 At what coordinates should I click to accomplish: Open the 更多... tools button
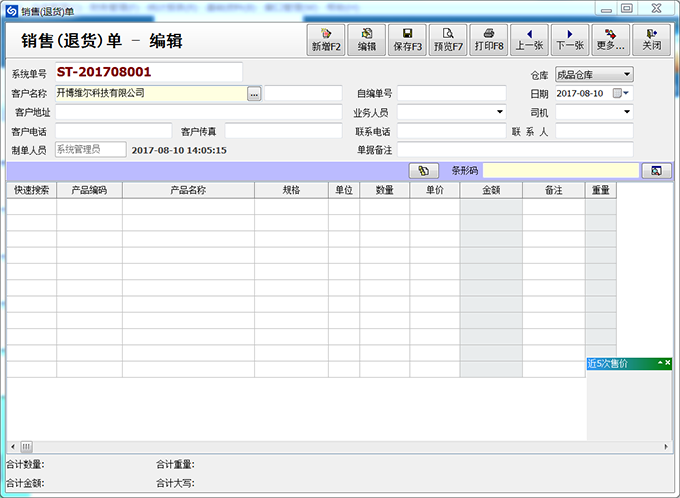coord(611,40)
